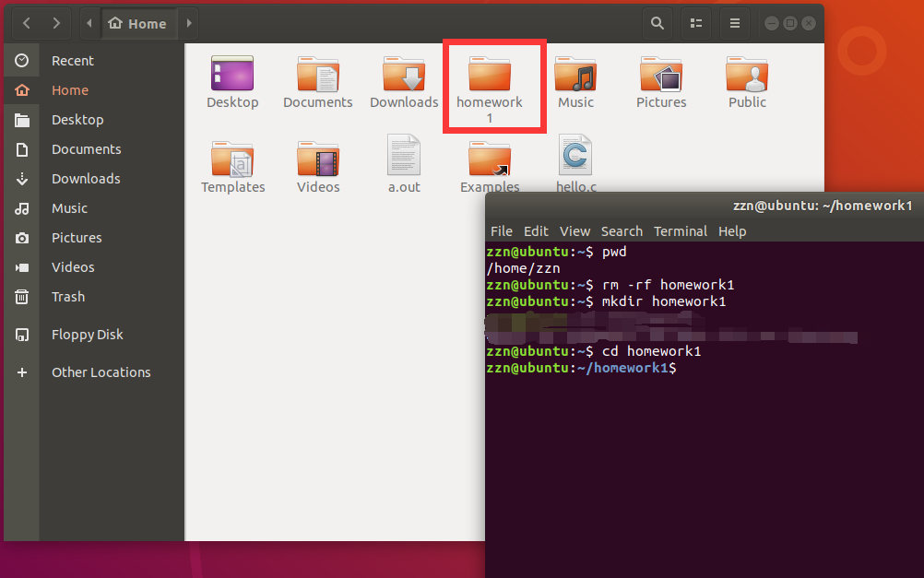This screenshot has height=578, width=924.
Task: Open Downloads from the sidebar
Action: (x=94, y=179)
